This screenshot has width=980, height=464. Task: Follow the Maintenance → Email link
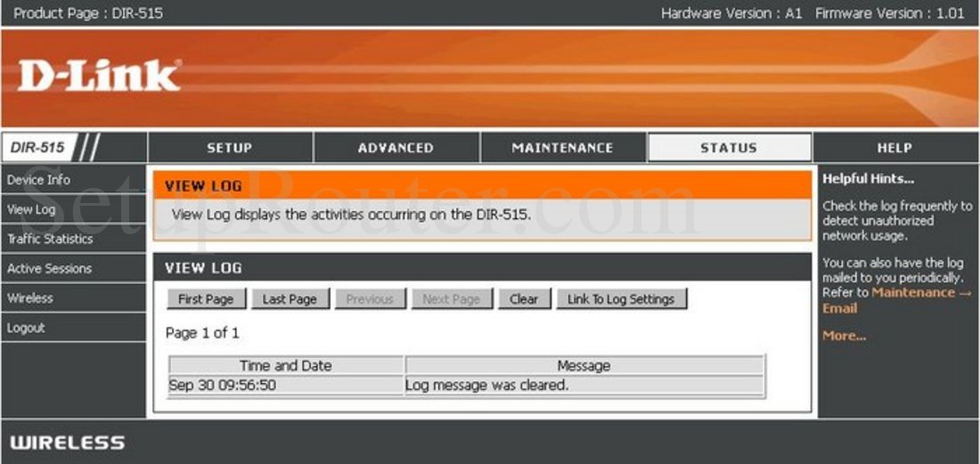pyautogui.click(x=896, y=300)
